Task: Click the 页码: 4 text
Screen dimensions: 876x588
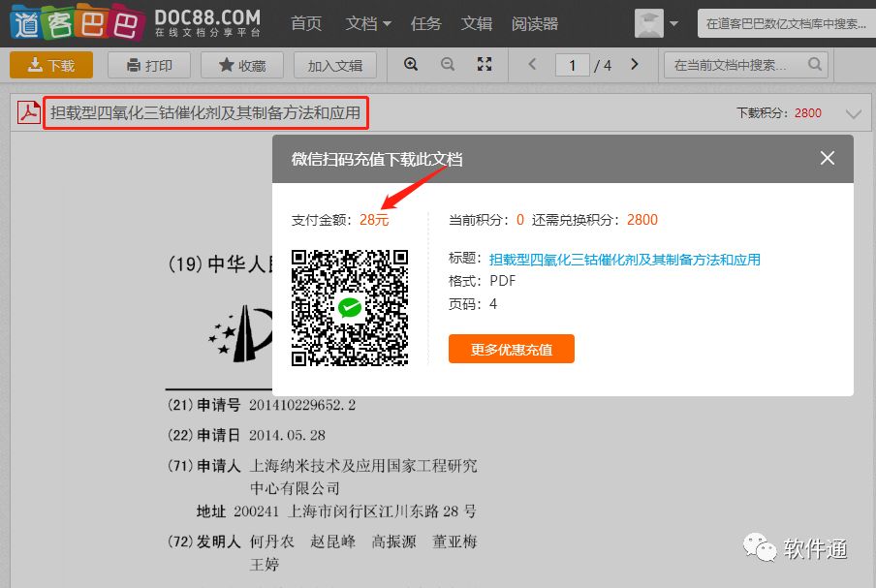Action: click(473, 304)
